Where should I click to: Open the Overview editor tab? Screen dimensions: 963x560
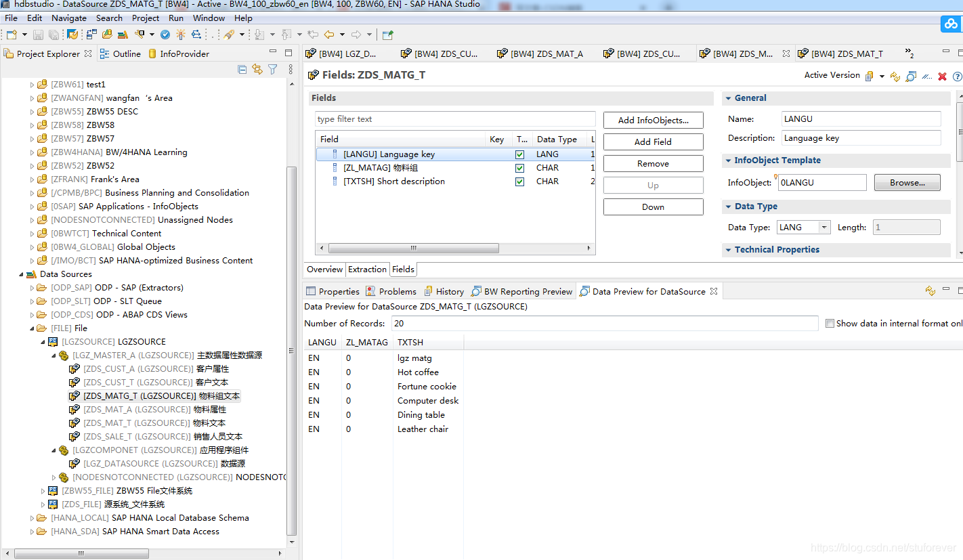point(324,270)
